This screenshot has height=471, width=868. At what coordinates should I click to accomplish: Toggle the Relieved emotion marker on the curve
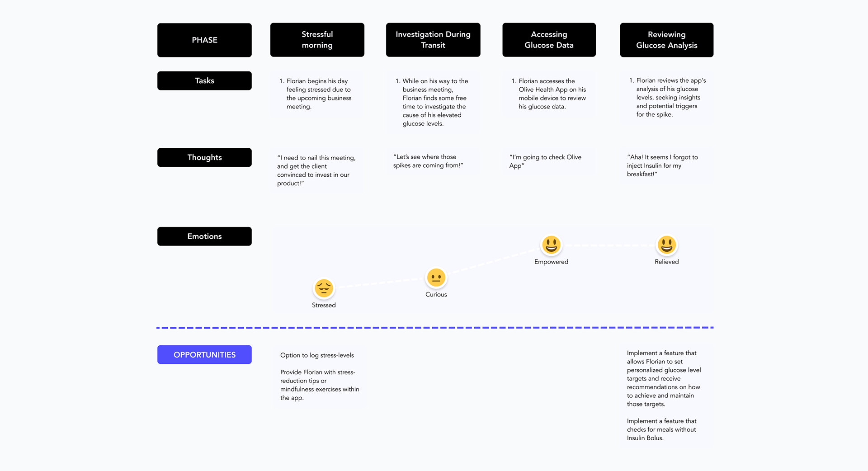pyautogui.click(x=666, y=245)
